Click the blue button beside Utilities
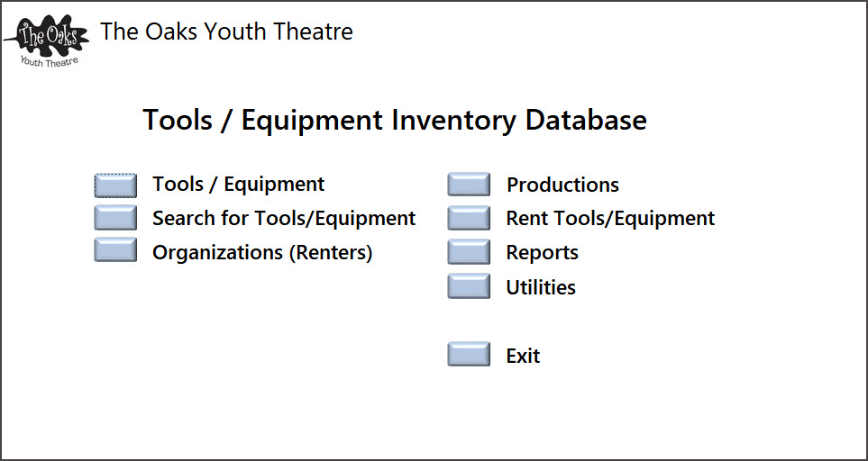 click(469, 285)
